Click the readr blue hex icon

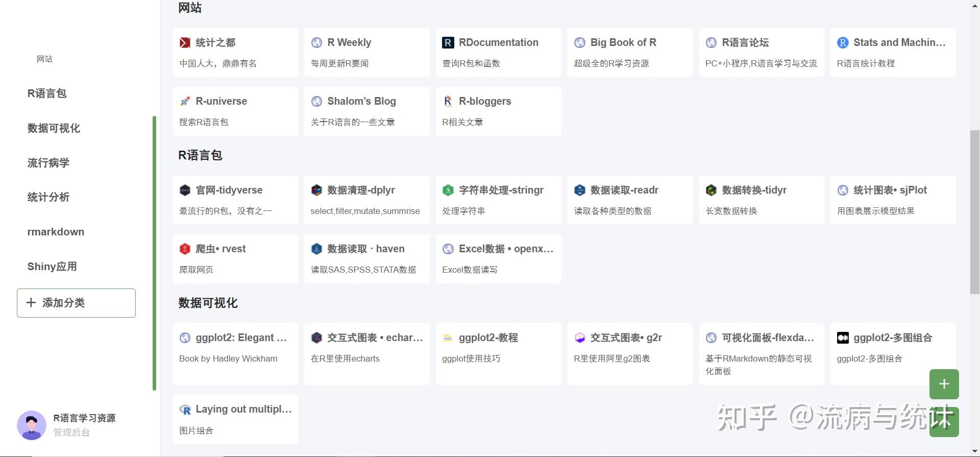(x=579, y=190)
